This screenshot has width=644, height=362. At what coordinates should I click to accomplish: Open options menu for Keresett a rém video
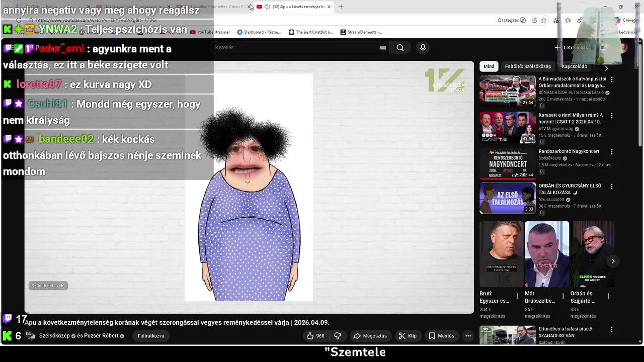(612, 116)
